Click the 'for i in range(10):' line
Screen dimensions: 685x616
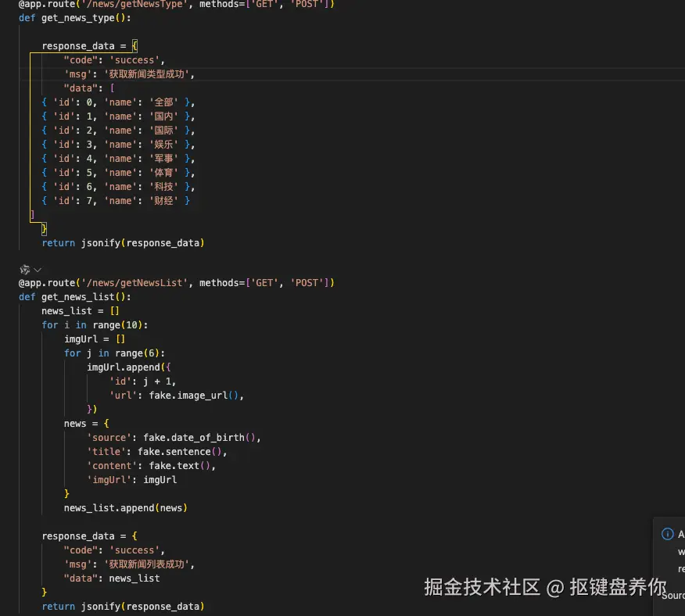(x=95, y=325)
